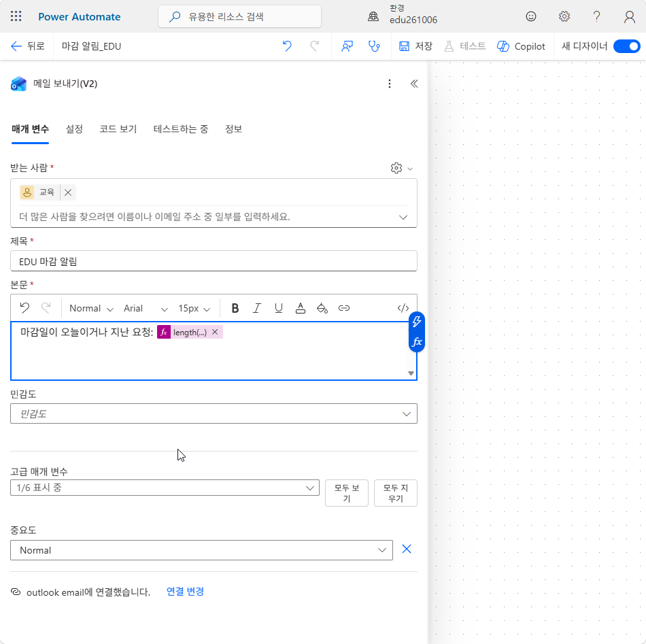Go back with the 뒤로 button
Viewport: 646px width, 644px height.
pos(28,46)
